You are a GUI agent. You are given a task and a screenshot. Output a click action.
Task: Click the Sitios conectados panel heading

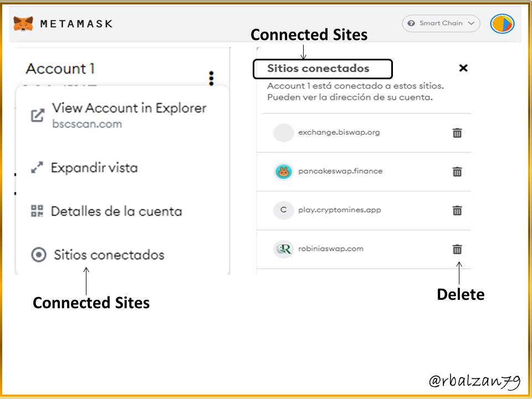[x=318, y=68]
